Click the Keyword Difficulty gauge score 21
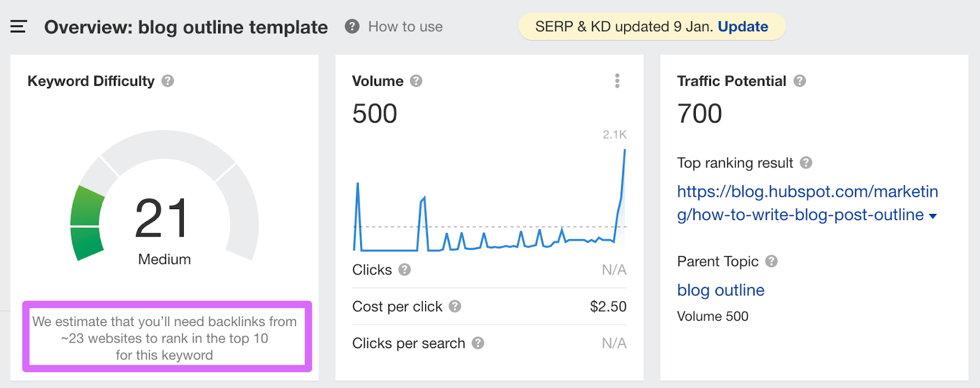 pyautogui.click(x=162, y=218)
